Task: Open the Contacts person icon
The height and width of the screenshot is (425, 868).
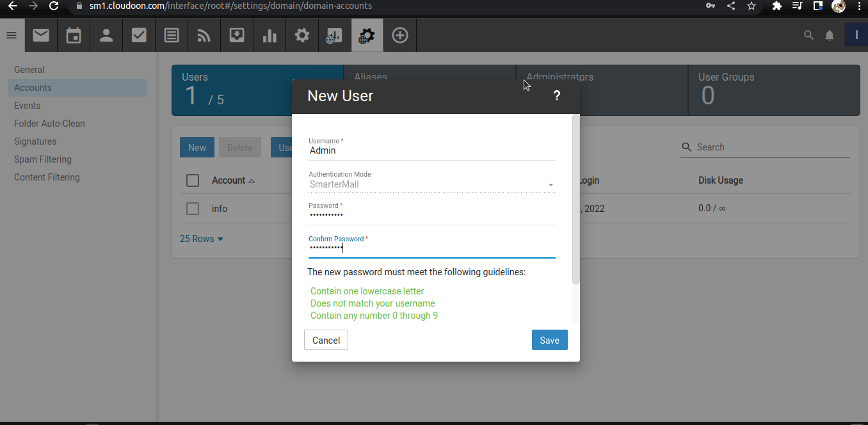Action: pyautogui.click(x=106, y=35)
